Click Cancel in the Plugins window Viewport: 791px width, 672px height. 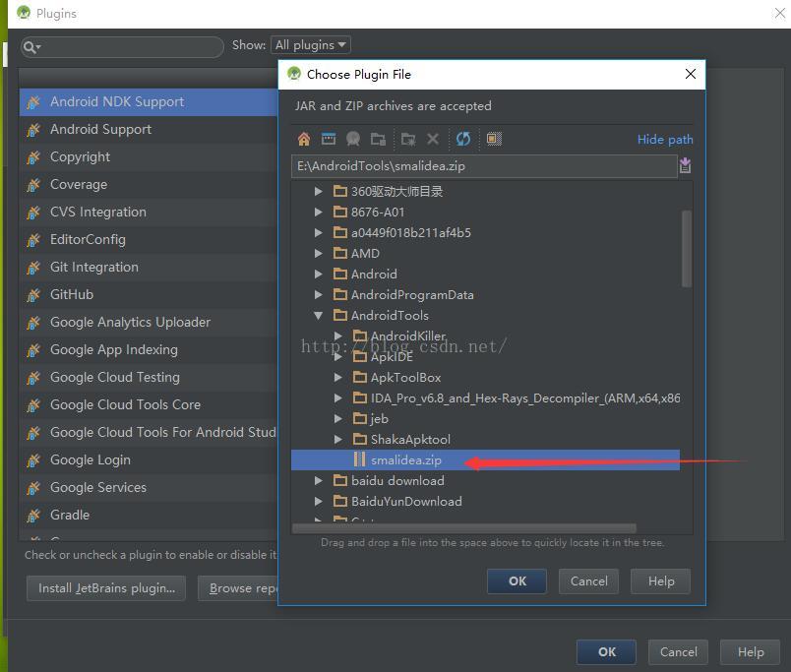[678, 652]
